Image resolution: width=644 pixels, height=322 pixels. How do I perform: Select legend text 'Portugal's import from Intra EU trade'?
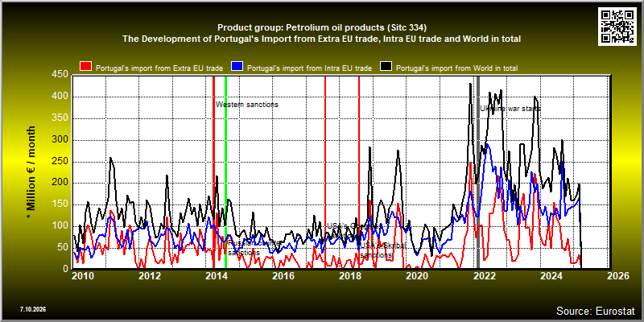coord(310,68)
